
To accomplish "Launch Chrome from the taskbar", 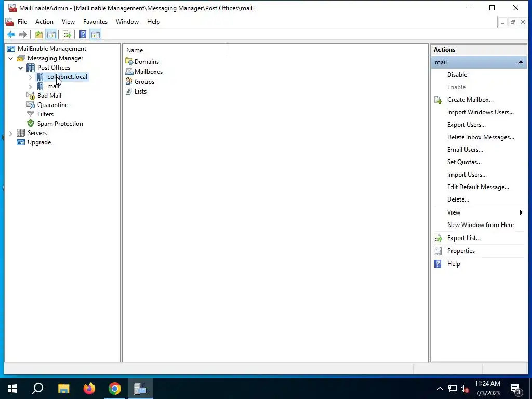I will (115, 389).
